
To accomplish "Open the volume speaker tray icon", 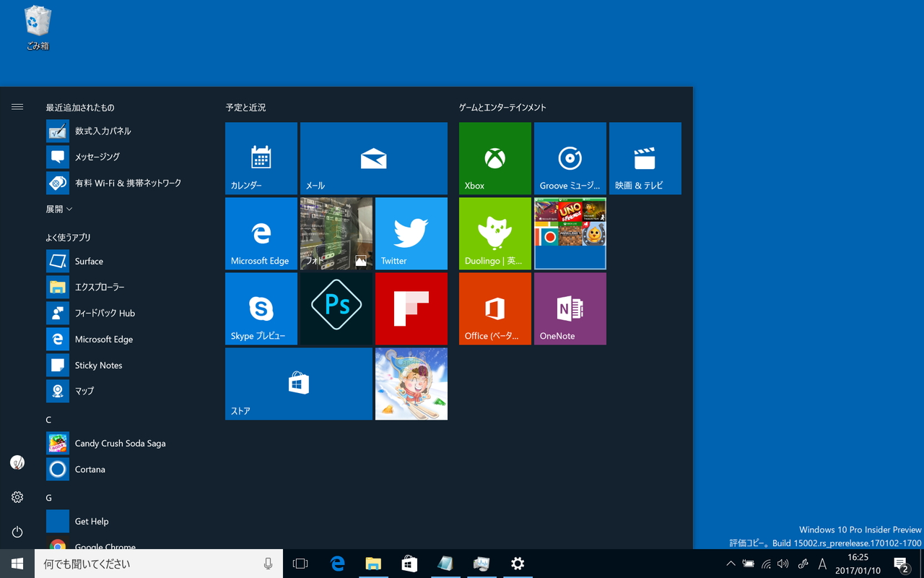I will coord(783,564).
